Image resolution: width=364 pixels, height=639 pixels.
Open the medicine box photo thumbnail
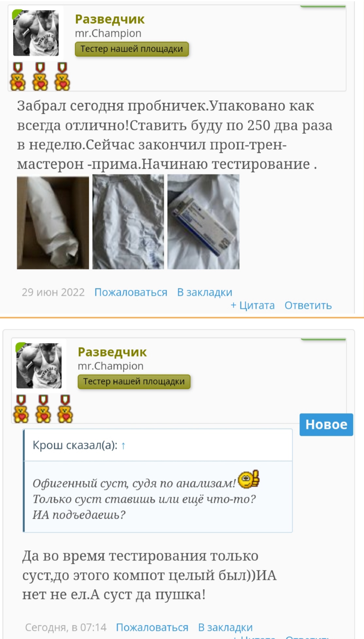[x=204, y=222]
